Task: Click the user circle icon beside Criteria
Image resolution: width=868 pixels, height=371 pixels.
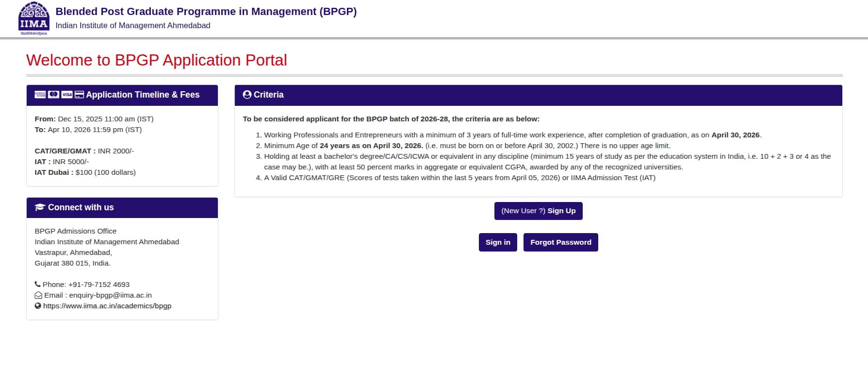Action: pos(247,95)
